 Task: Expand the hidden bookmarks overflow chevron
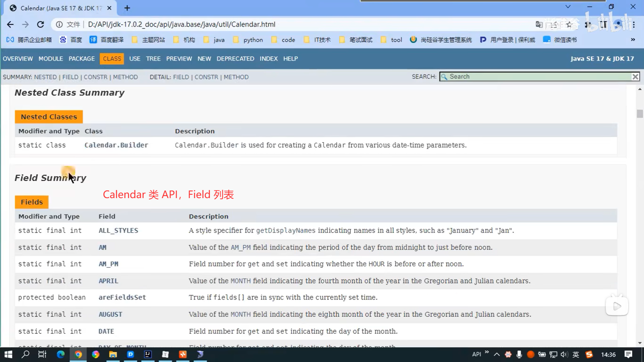tap(633, 40)
